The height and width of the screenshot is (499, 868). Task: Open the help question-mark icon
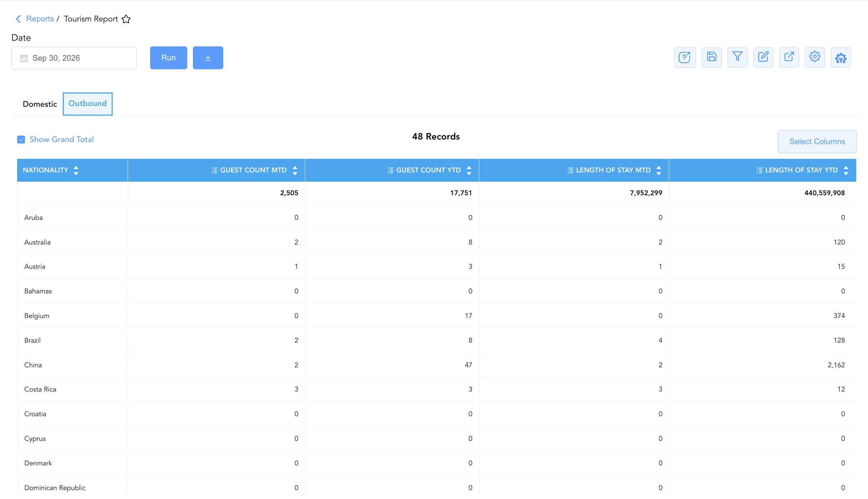tap(685, 57)
